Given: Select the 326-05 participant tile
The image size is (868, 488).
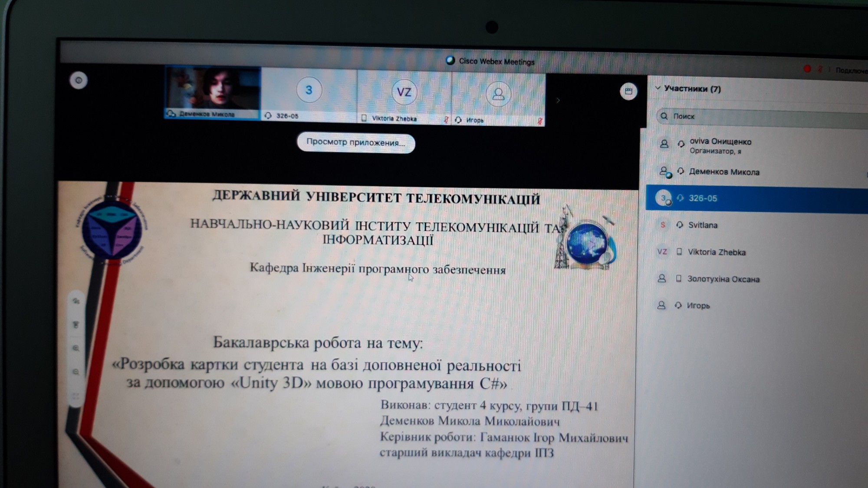Looking at the screenshot, I should (x=309, y=95).
